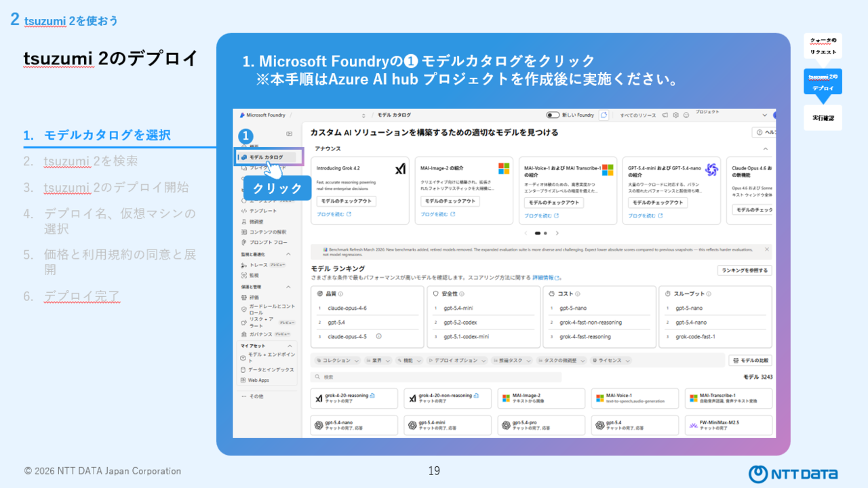The image size is (868, 488).
Task: Open データとインデックス in the sidebar
Action: 267,369
